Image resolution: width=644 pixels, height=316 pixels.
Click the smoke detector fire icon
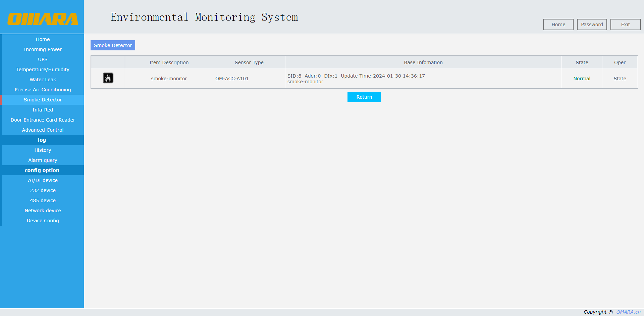tap(108, 78)
